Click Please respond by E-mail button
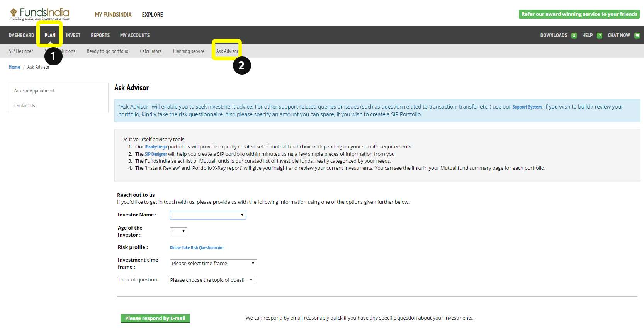644x332 pixels. tap(155, 318)
